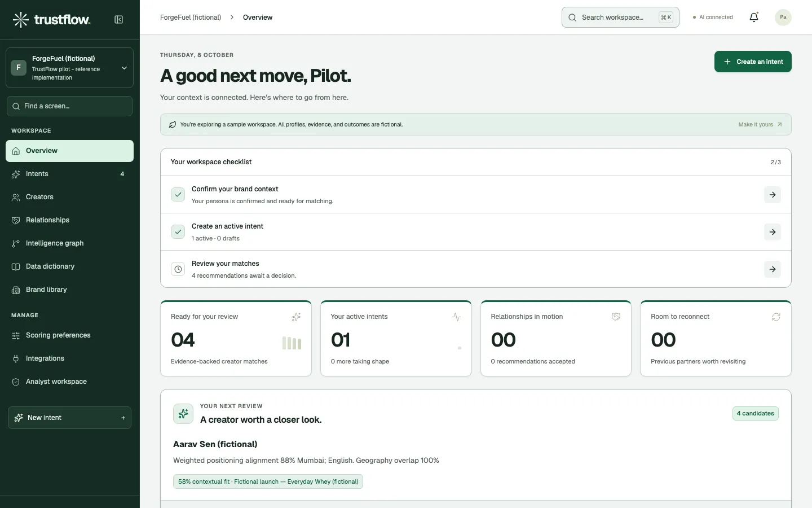Image resolution: width=812 pixels, height=508 pixels.
Task: Click the trustflow logo
Action: (x=51, y=20)
